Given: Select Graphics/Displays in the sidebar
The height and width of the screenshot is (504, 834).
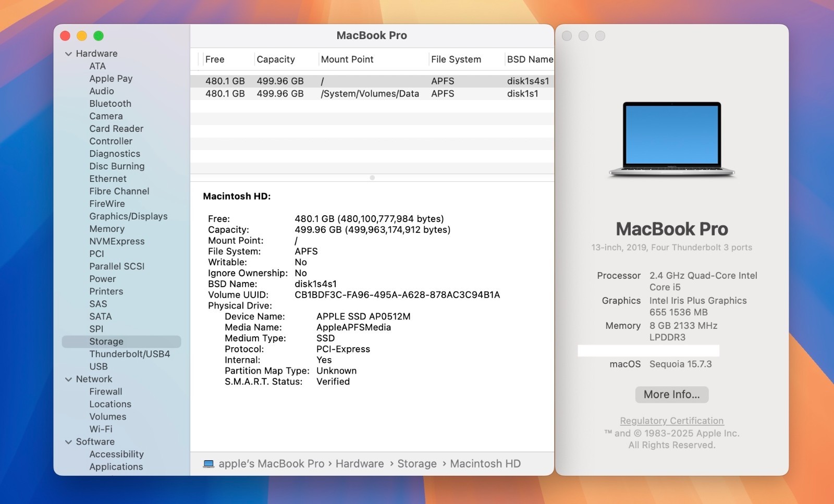Looking at the screenshot, I should [x=128, y=216].
